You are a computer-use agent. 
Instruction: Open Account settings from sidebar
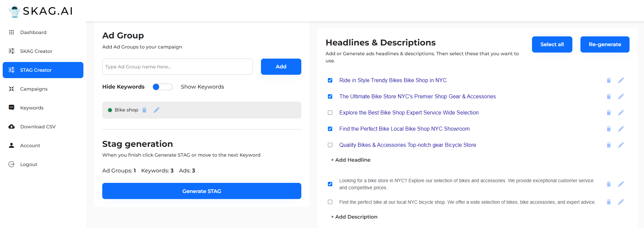pos(43,145)
